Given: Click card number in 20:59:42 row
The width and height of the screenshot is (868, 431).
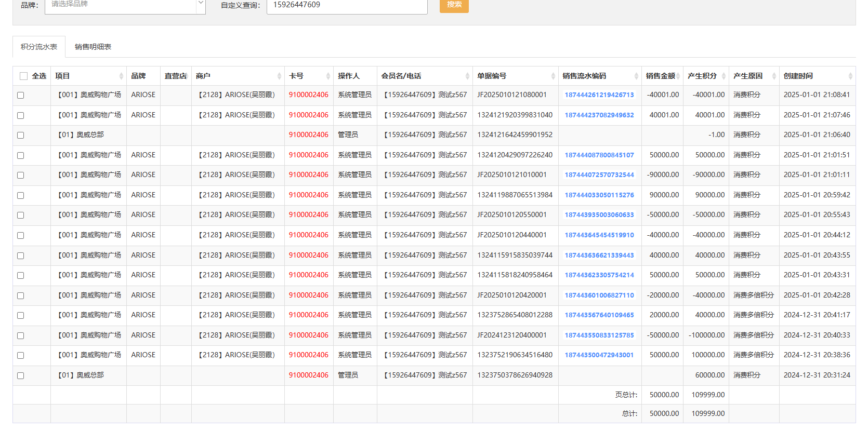Looking at the screenshot, I should click(x=309, y=195).
